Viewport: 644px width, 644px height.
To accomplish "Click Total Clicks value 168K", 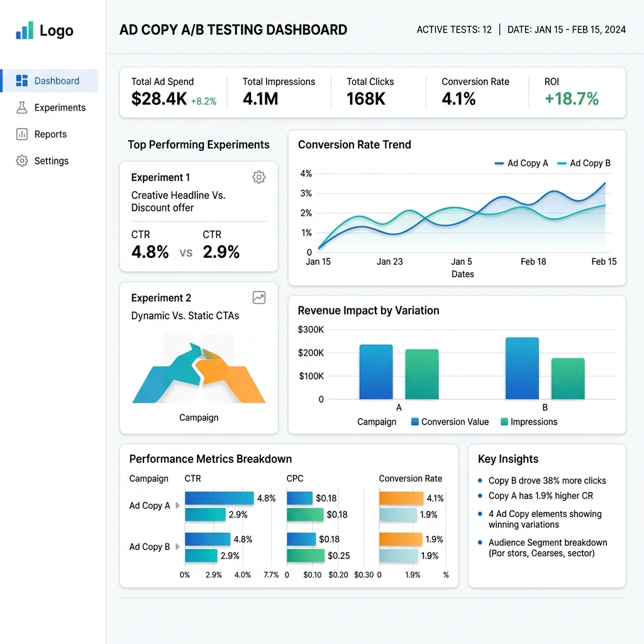I will coord(365,99).
